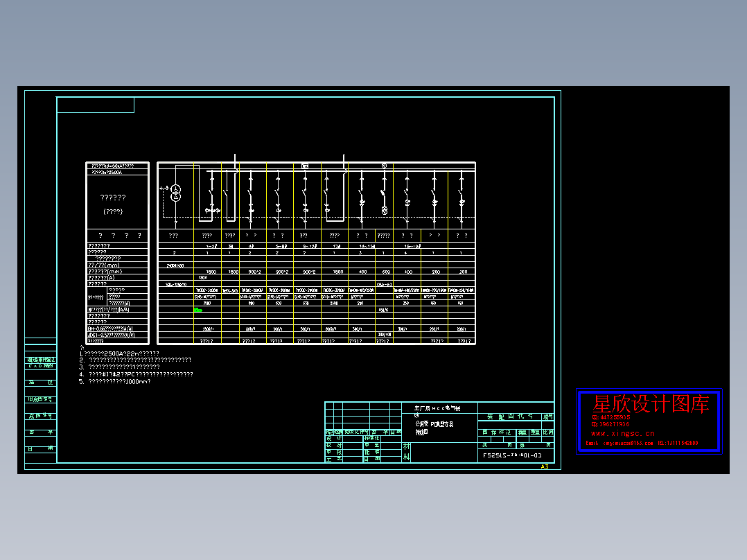This screenshot has height=560, width=747.
Task: Click the transformer symbol in the first column
Action: 176,193
